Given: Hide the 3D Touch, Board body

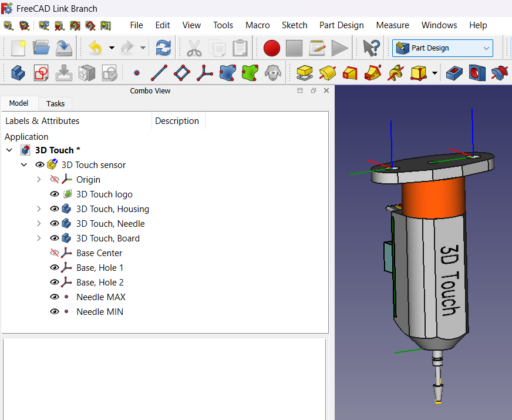Looking at the screenshot, I should (x=55, y=238).
